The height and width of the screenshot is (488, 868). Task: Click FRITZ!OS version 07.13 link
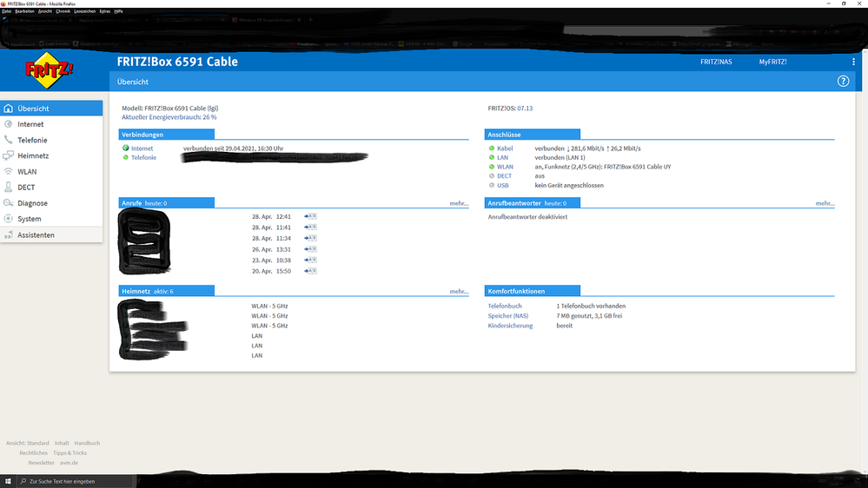[x=525, y=109]
